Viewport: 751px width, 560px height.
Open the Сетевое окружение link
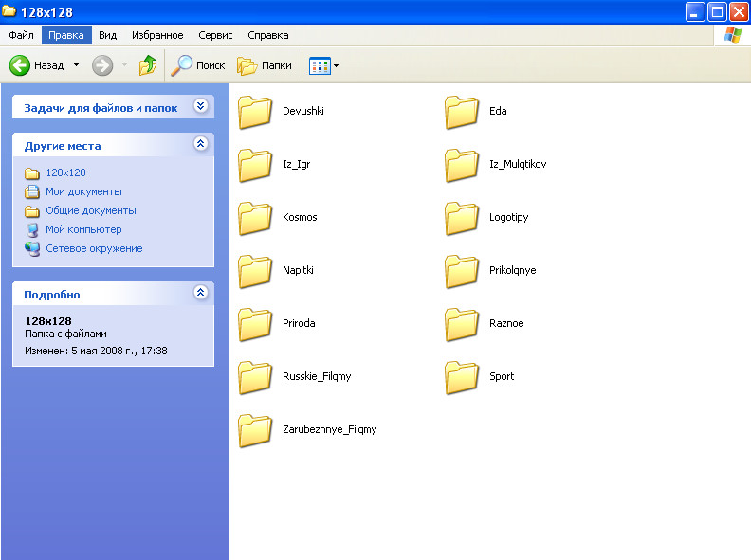point(94,248)
